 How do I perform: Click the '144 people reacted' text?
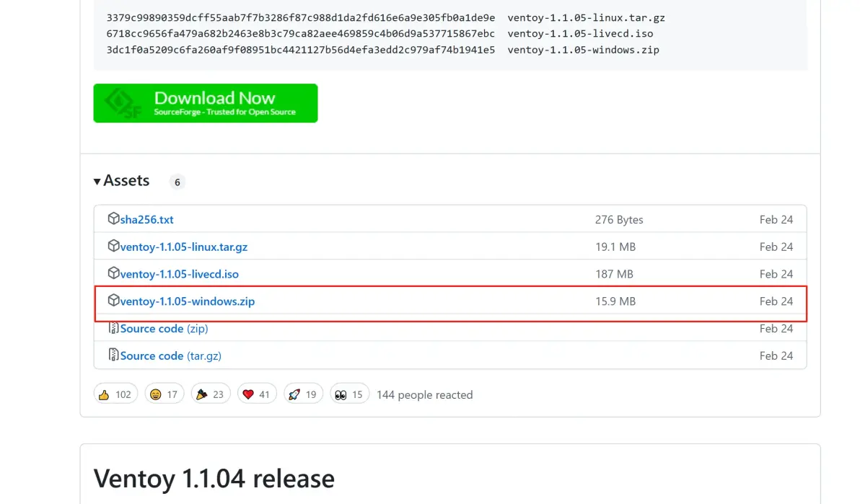[424, 395]
